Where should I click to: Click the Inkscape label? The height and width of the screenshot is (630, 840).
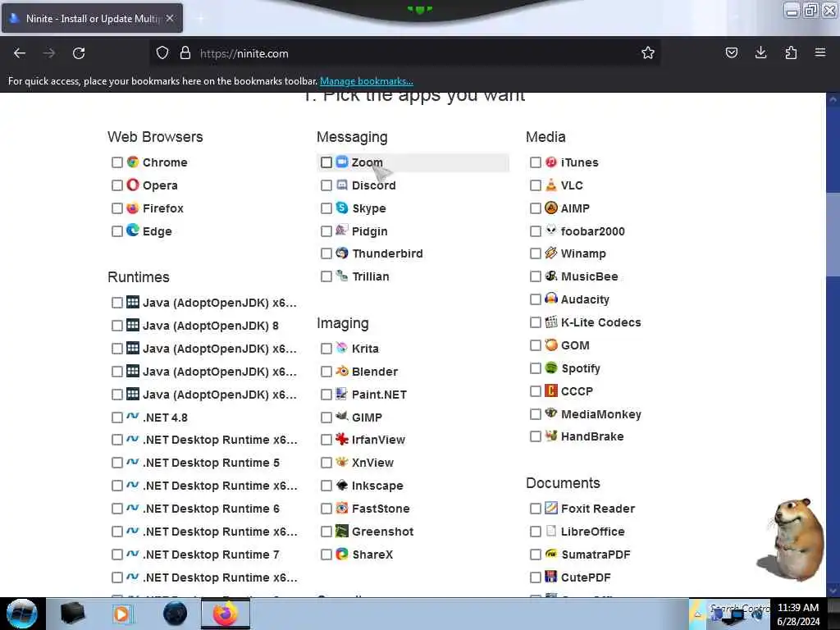pyautogui.click(x=377, y=486)
